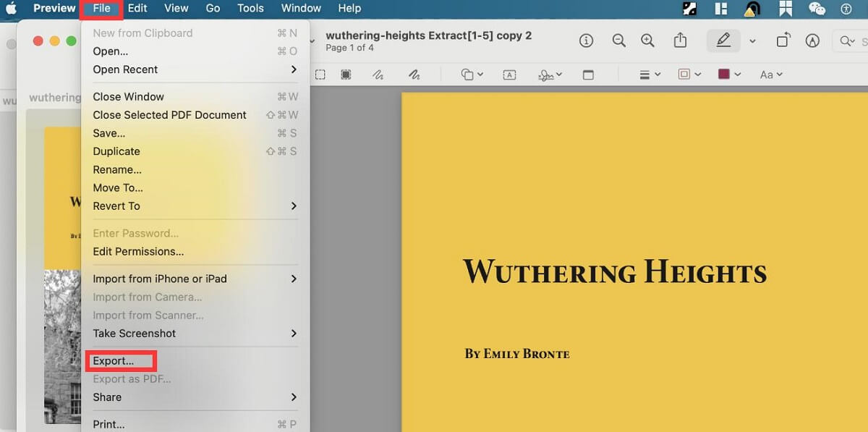Open the highlight color dropdown arrow
868x432 pixels.
(x=752, y=42)
